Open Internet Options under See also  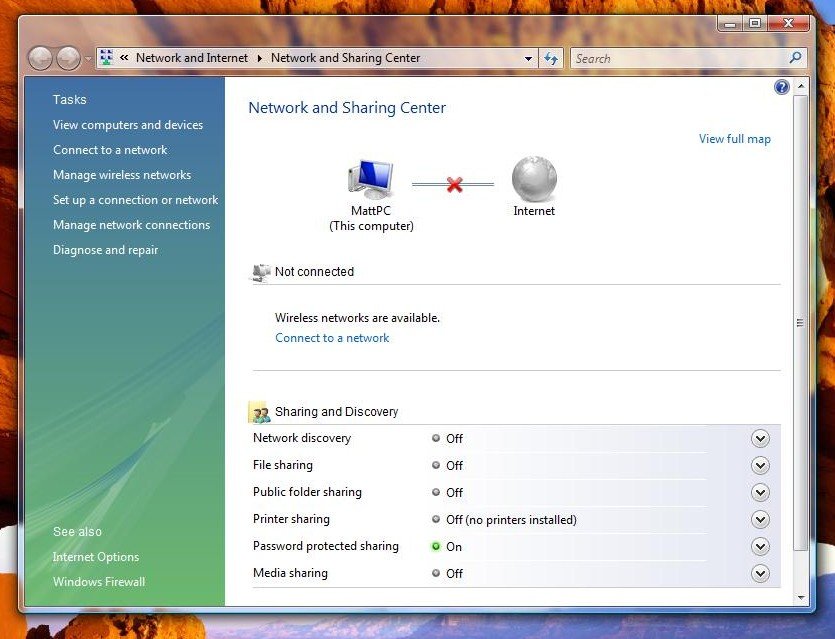96,556
